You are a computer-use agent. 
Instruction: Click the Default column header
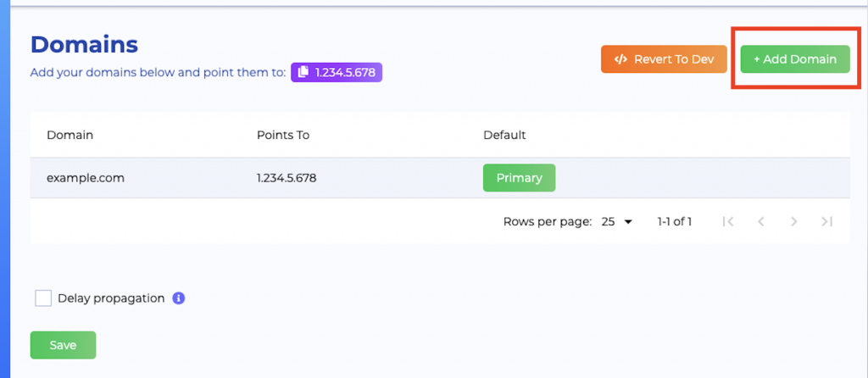pos(504,135)
